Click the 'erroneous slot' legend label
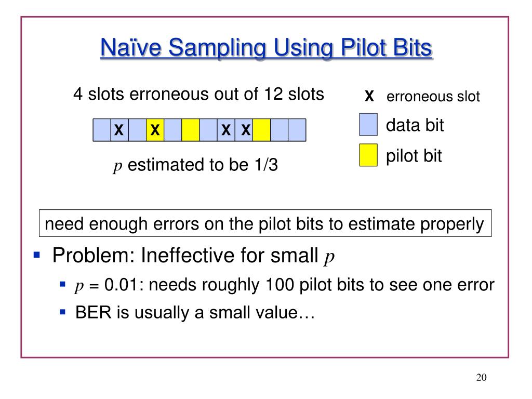The image size is (532, 399). click(x=433, y=96)
